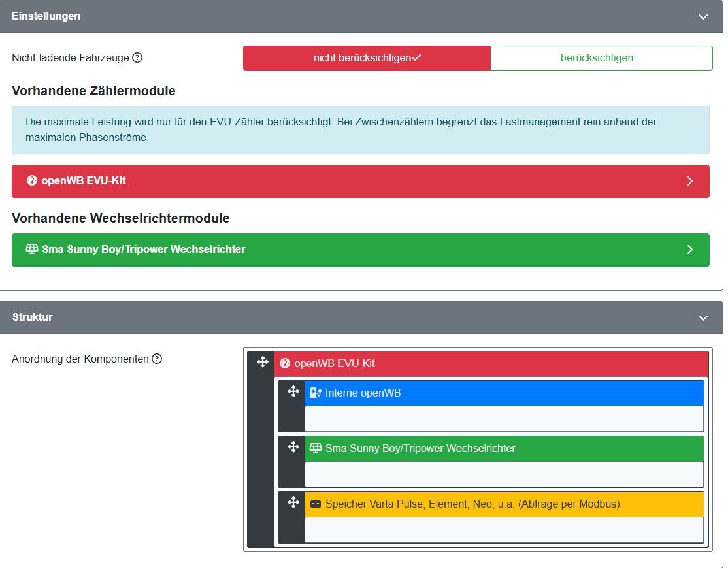The image size is (728, 569).
Task: Click battery icon of Speicher Varta Pulse
Action: (316, 504)
